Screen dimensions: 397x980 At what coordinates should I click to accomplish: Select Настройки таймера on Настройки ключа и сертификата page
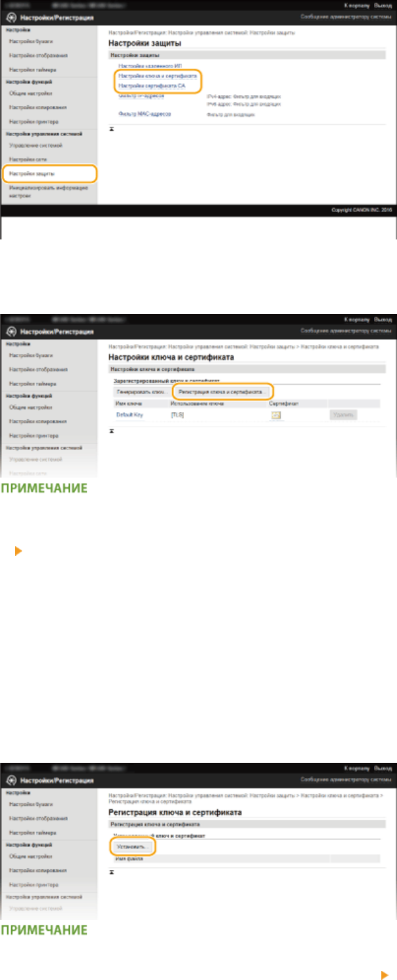pos(33,383)
